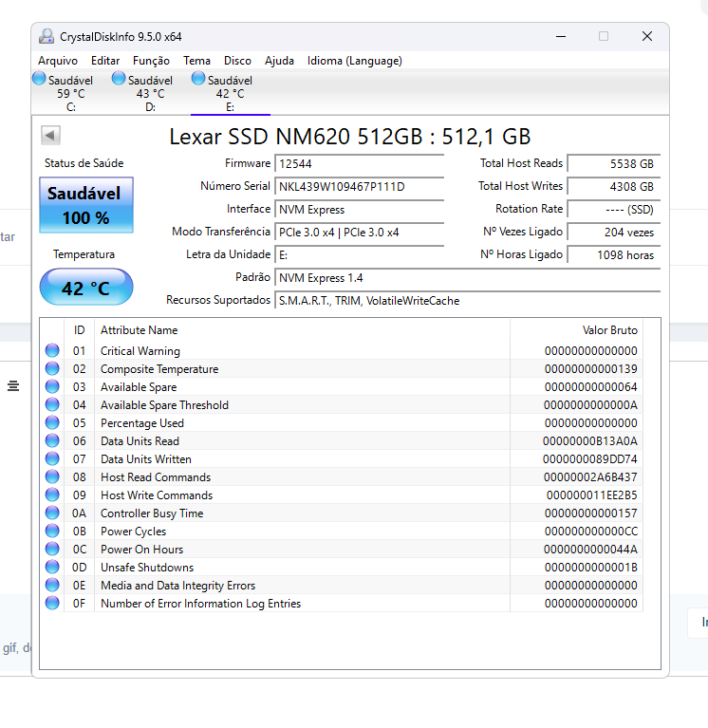Click the previous disk arrow button

tap(50, 136)
